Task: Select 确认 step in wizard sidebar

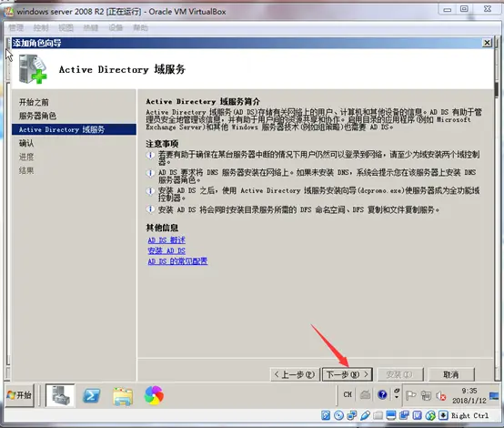Action: [26, 143]
